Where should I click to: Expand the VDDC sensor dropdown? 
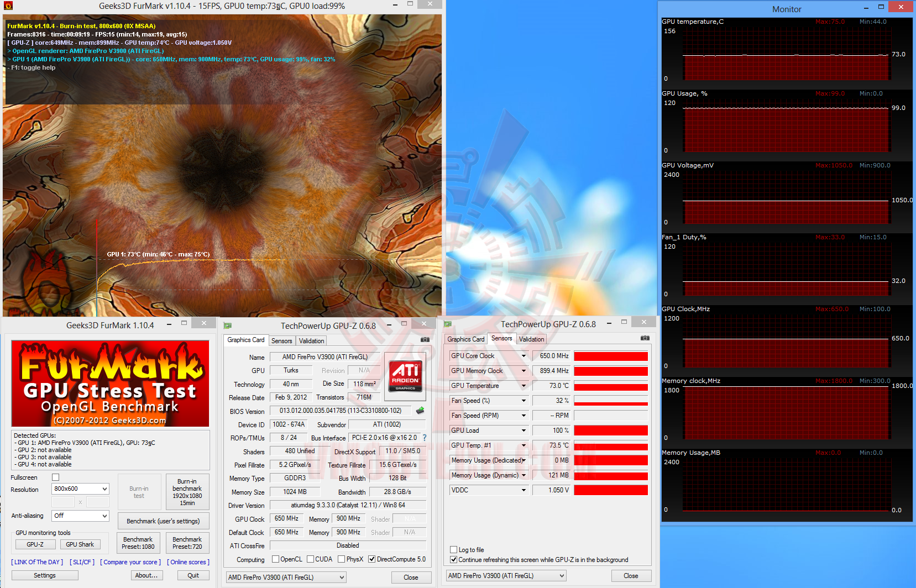pos(524,490)
